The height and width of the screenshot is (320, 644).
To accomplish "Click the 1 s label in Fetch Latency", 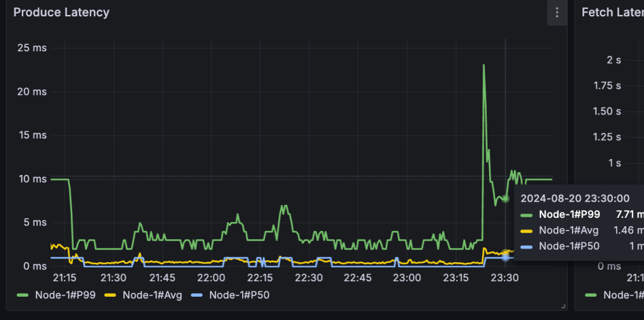I will (614, 163).
